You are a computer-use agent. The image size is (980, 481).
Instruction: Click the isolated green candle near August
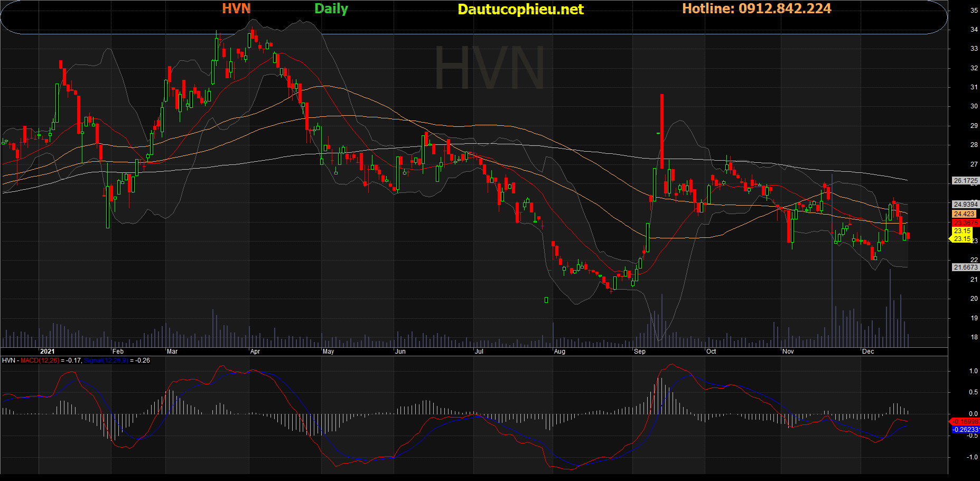coord(546,300)
